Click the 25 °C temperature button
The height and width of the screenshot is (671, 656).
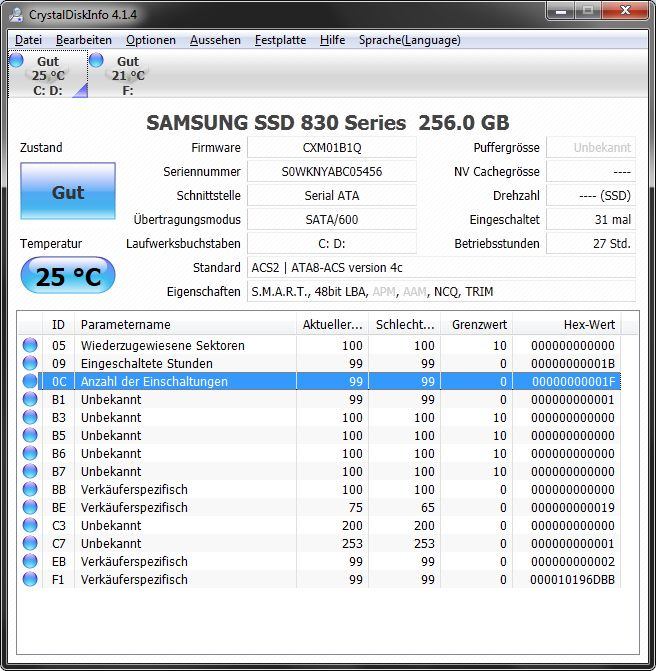pos(68,275)
